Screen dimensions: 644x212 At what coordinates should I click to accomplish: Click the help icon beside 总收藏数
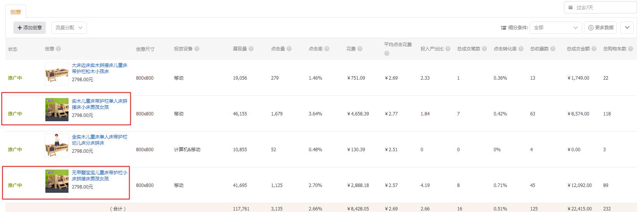pos(553,49)
